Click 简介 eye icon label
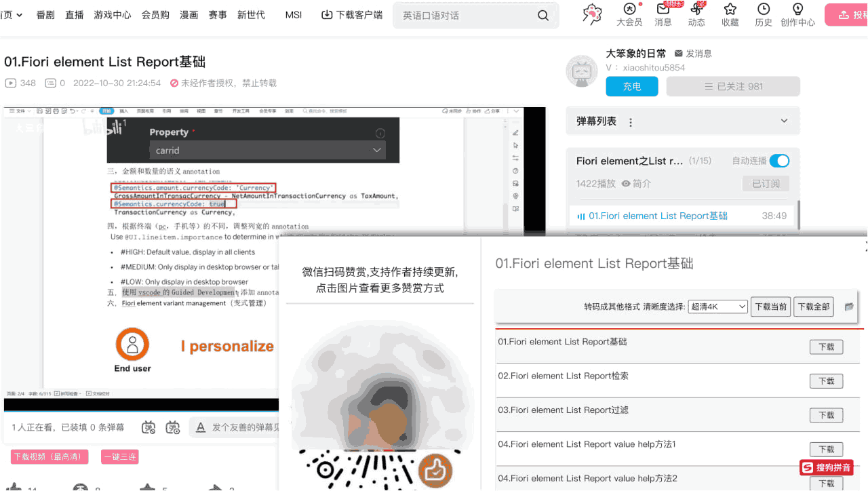 coord(636,183)
